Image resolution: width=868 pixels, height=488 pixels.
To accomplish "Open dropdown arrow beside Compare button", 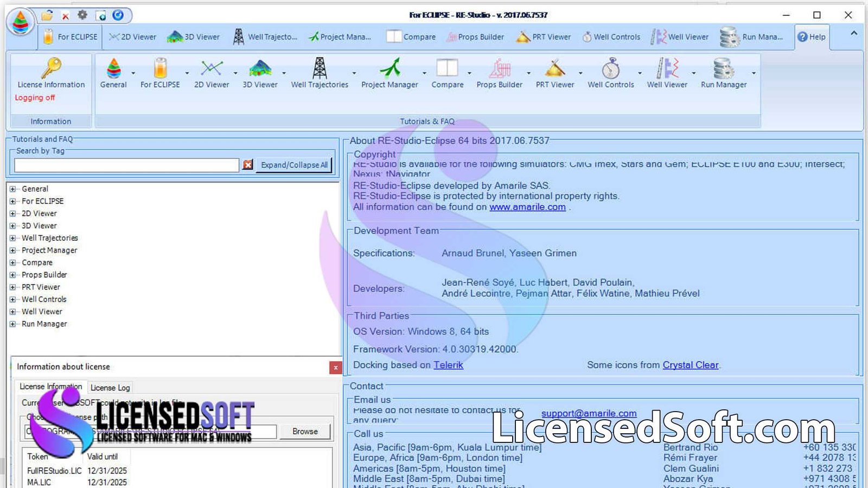I will click(469, 73).
